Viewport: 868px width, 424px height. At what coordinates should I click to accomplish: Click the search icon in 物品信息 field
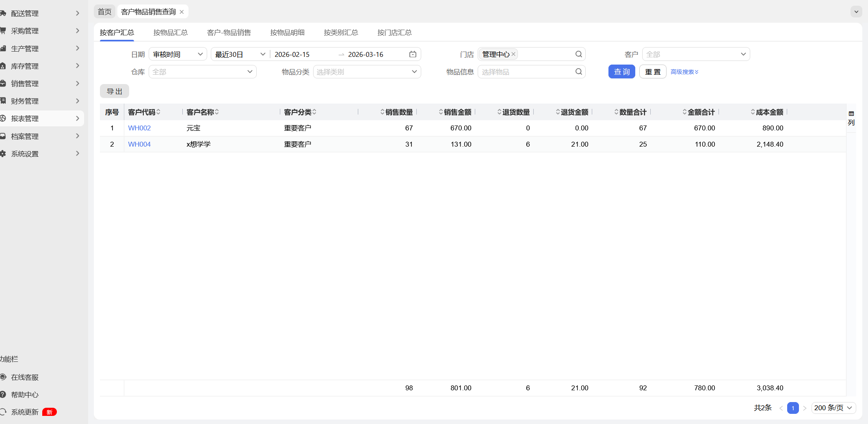pos(579,72)
